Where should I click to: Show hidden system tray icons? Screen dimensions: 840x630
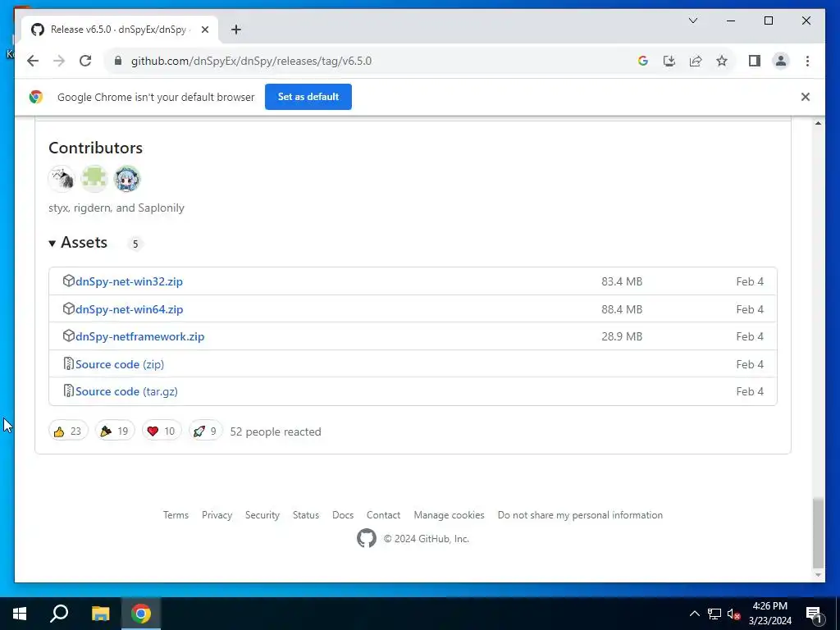[x=694, y=614]
